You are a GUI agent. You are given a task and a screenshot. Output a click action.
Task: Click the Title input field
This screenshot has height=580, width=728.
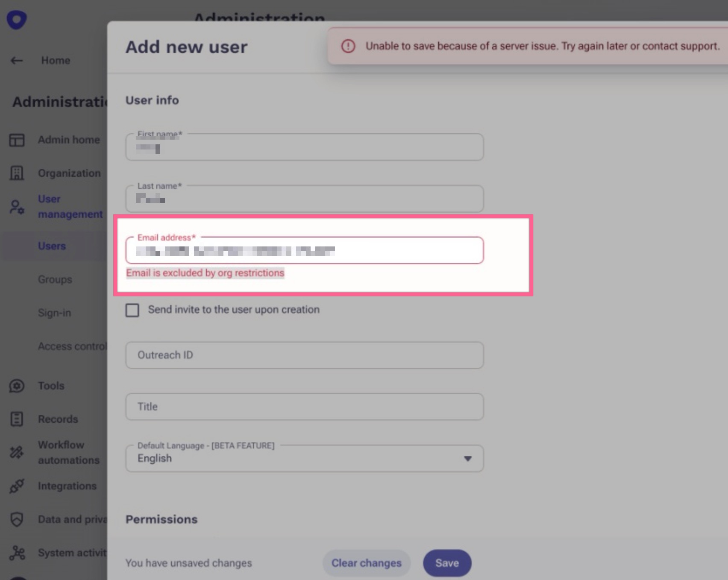305,407
